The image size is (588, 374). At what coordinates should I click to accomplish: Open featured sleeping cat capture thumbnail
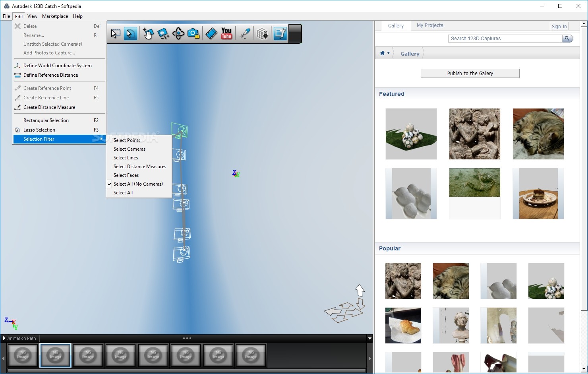tap(538, 134)
